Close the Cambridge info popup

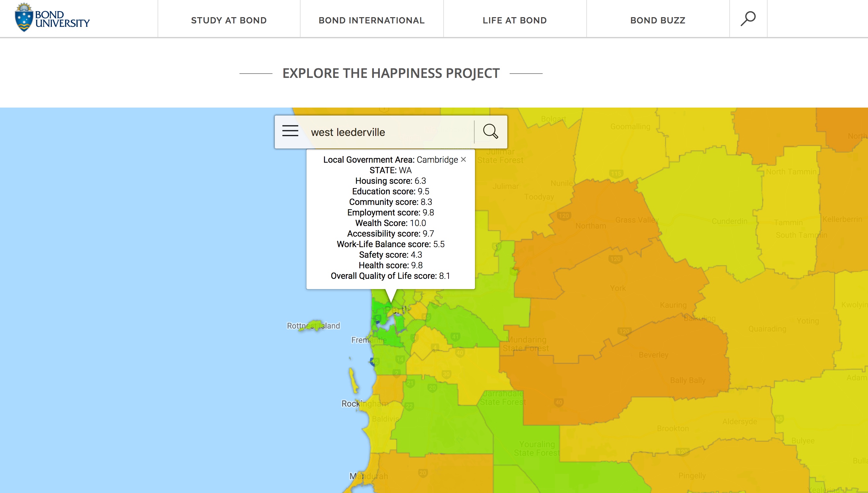pos(463,159)
